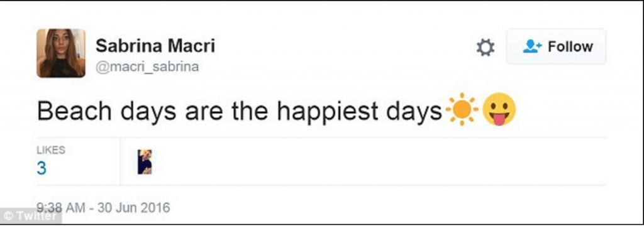Click the tongue-out face emoji

click(499, 109)
